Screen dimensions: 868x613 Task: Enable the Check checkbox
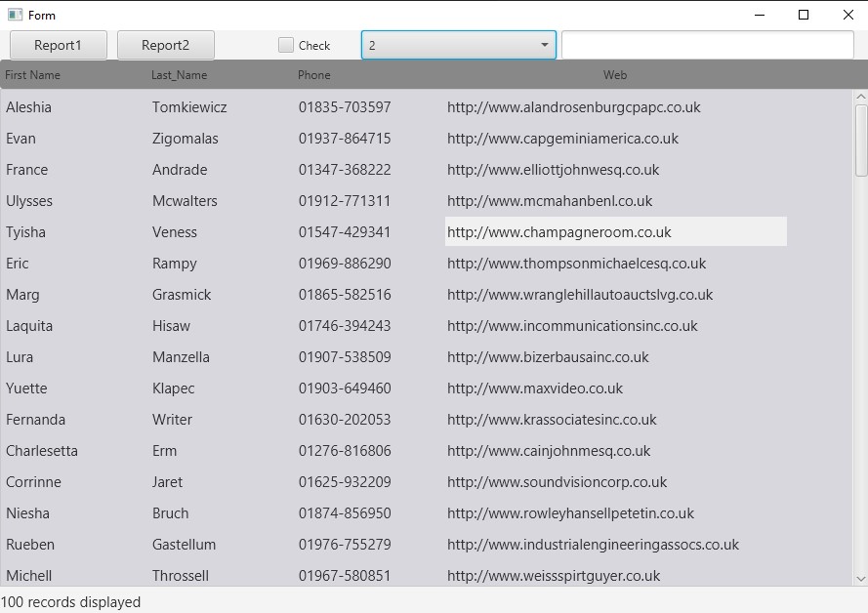pyautogui.click(x=287, y=45)
